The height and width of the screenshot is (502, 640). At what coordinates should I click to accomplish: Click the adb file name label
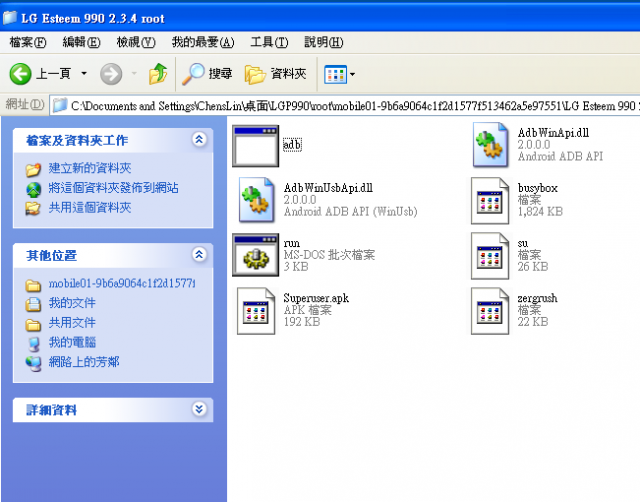tap(292, 144)
